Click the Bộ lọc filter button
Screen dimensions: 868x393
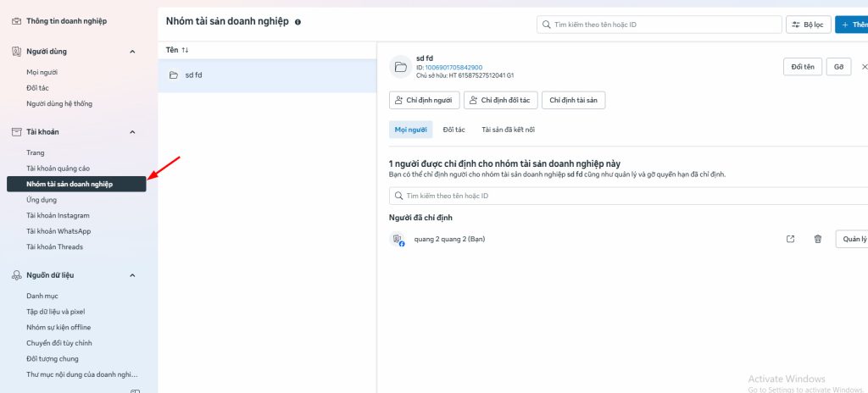pos(807,25)
